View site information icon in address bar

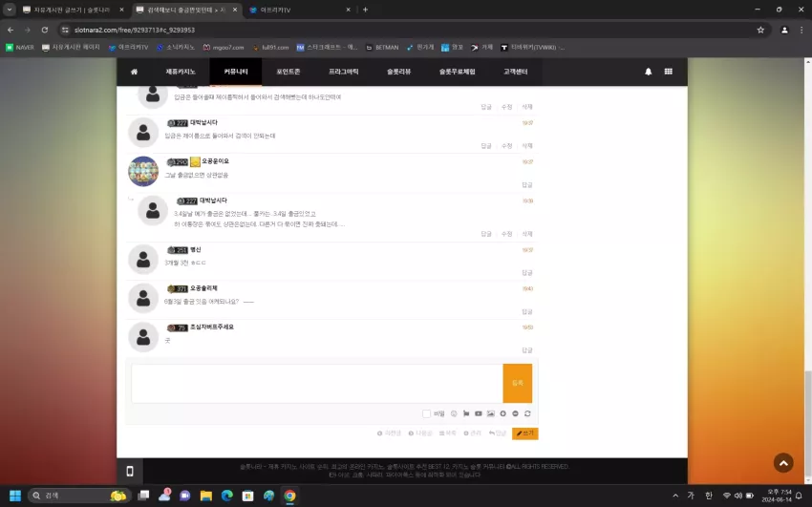click(x=65, y=30)
